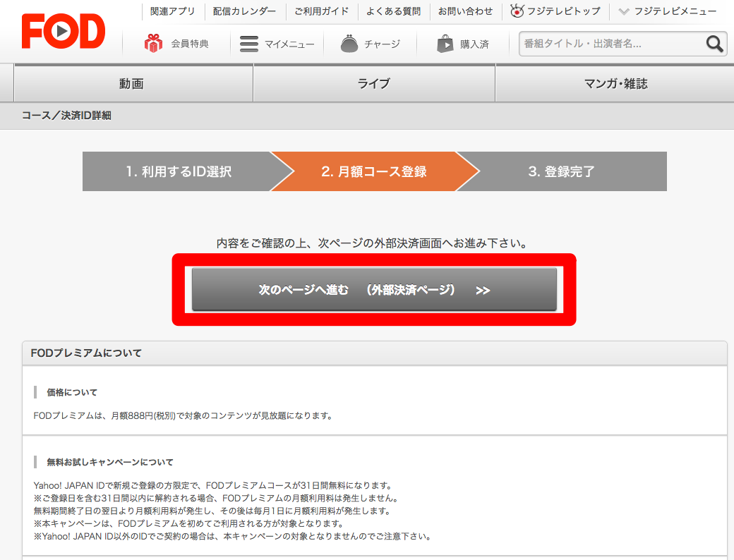Switch to the マンガ・雑誌 tab
734x560 pixels.
(x=615, y=83)
